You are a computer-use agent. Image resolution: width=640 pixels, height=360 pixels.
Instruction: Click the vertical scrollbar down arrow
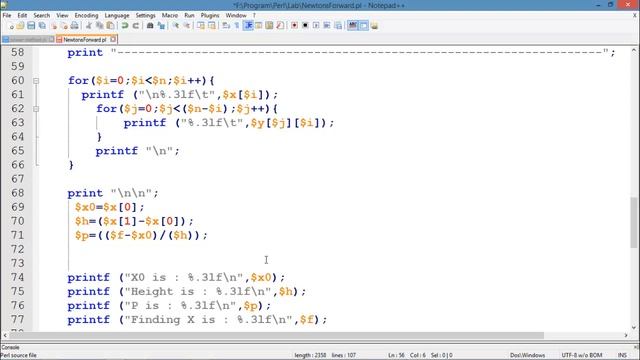(x=634, y=327)
